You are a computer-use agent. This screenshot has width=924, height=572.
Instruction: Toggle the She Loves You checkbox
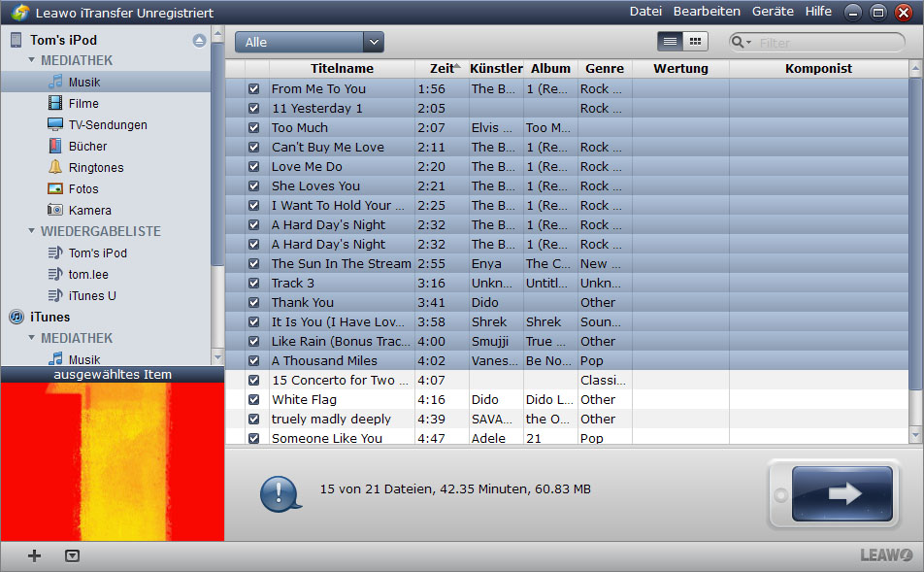tap(254, 186)
